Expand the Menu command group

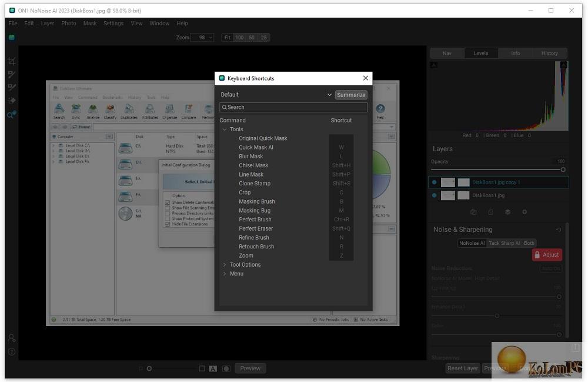(x=224, y=274)
